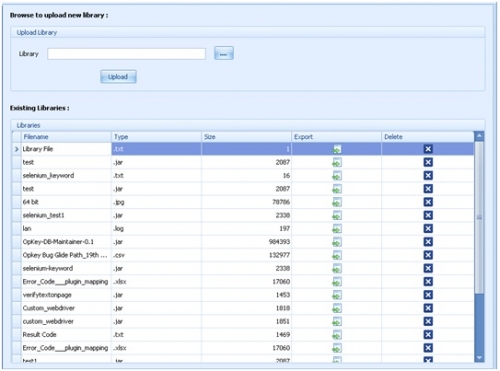Focus the Library path input field
The image size is (500, 371).
point(126,54)
